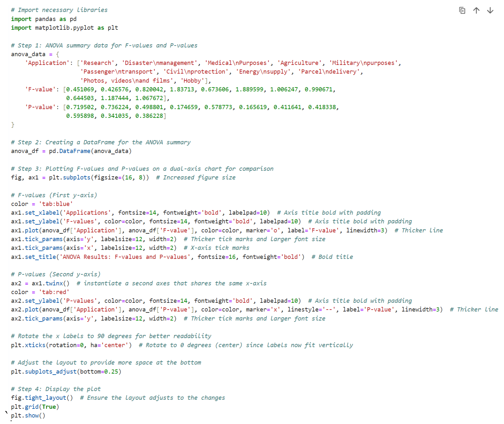The image size is (504, 424).
Task: Click 'ax1.twinx()' in the code
Action: [x=50, y=284]
